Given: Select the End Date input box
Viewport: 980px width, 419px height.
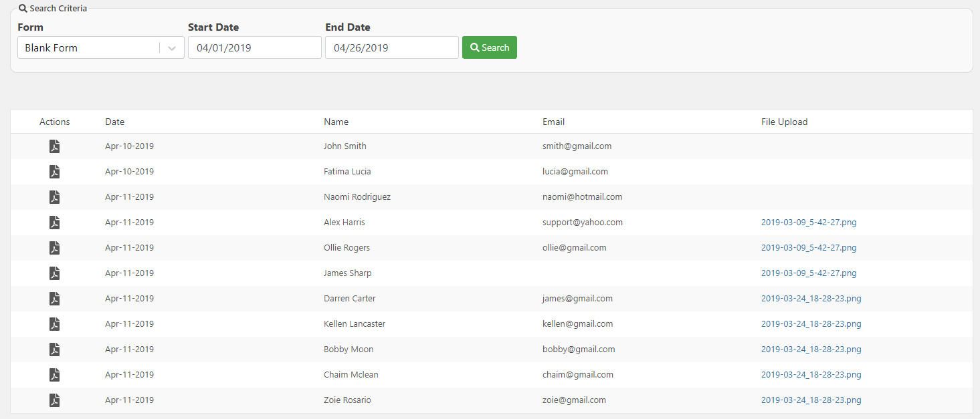Looking at the screenshot, I should pos(391,48).
